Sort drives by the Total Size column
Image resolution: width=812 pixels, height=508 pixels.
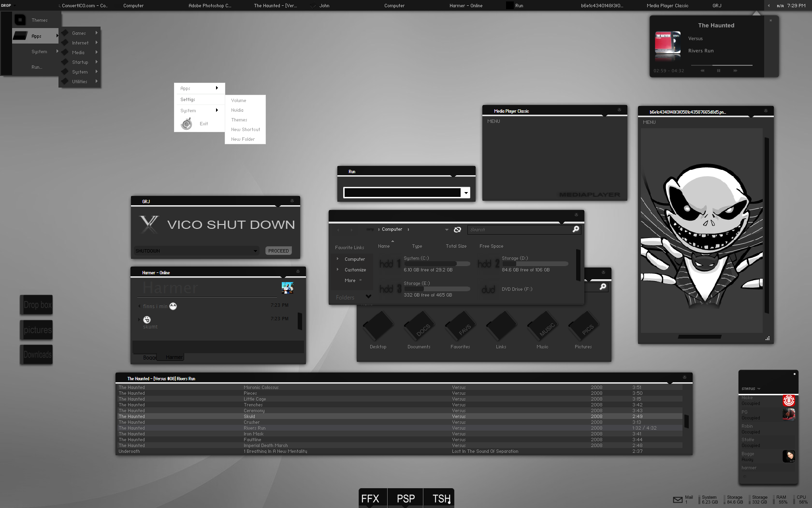(x=456, y=246)
